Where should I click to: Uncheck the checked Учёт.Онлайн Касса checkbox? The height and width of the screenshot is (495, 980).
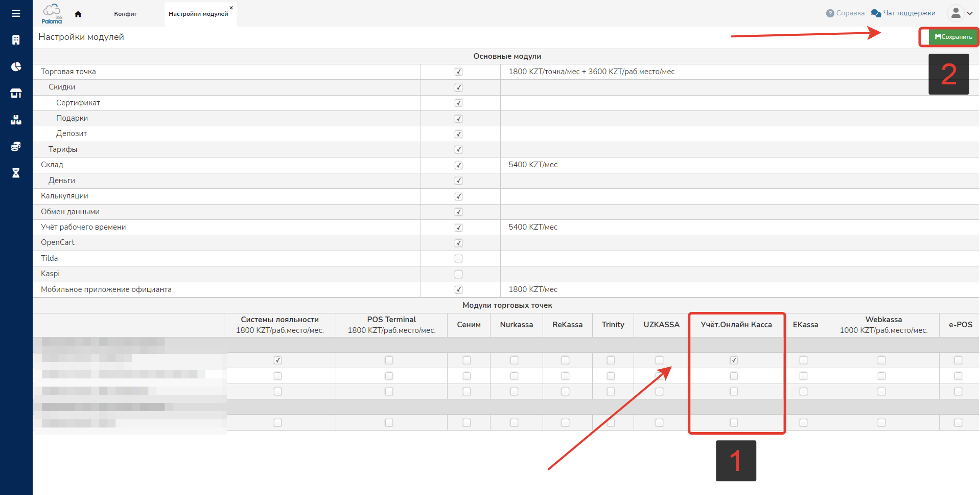[734, 361]
